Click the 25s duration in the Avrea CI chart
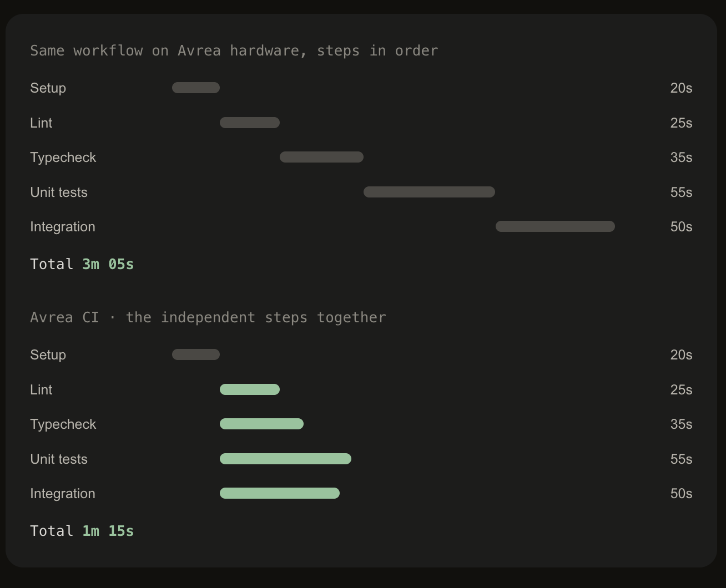Viewport: 726px width, 588px height. pos(681,390)
